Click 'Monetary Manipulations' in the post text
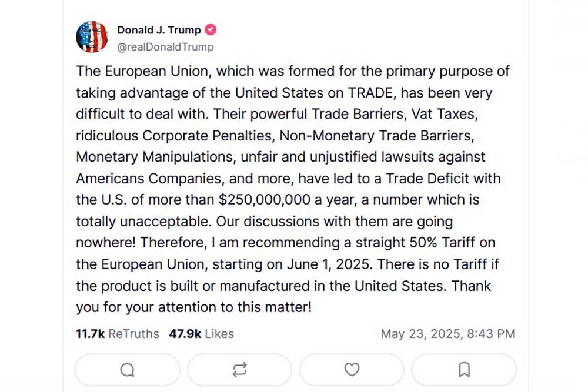Viewport: 588px width, 392px height. pos(156,157)
